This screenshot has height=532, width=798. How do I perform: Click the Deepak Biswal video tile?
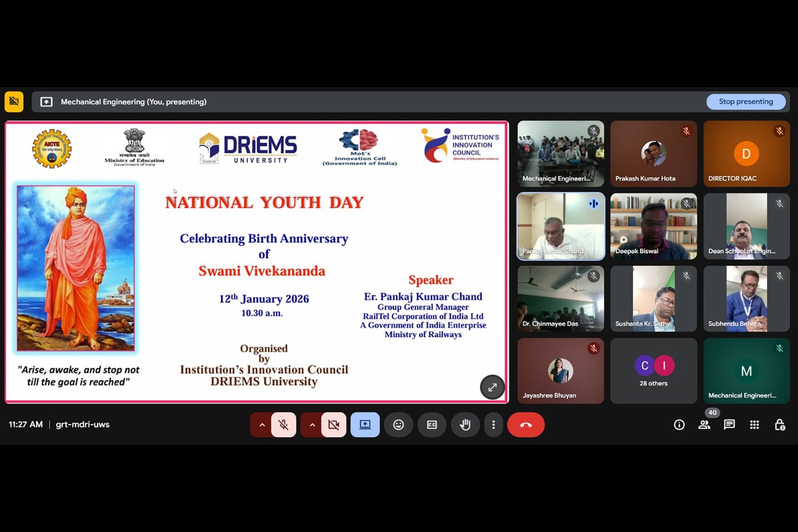[x=653, y=226]
